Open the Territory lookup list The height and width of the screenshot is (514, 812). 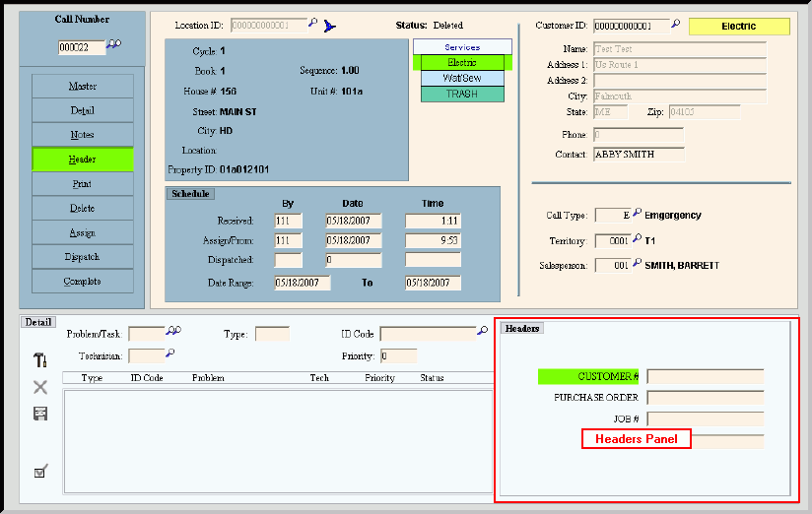[637, 239]
